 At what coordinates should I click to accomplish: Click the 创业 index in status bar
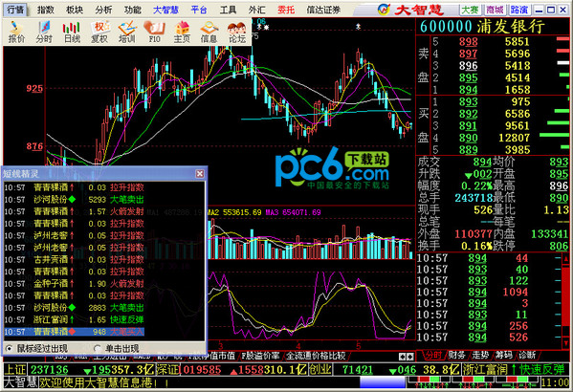pyautogui.click(x=320, y=370)
